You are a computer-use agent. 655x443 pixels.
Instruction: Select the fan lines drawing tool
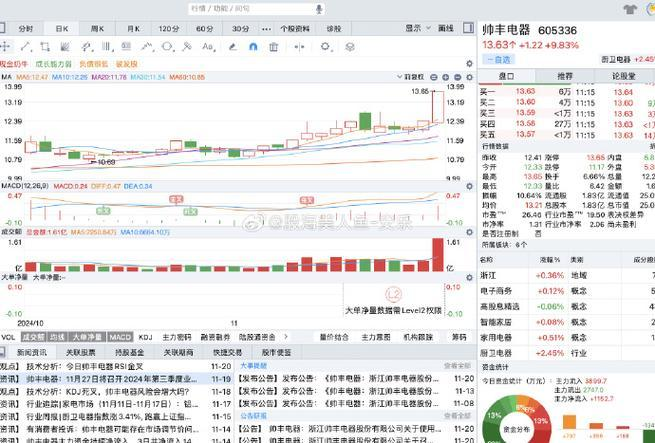[x=65, y=46]
